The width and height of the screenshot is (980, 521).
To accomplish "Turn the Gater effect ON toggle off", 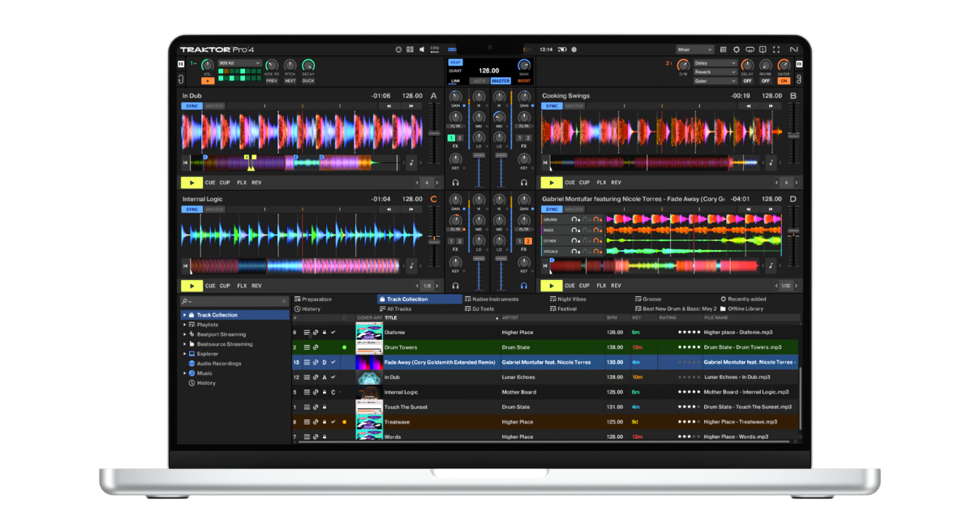I will (784, 81).
